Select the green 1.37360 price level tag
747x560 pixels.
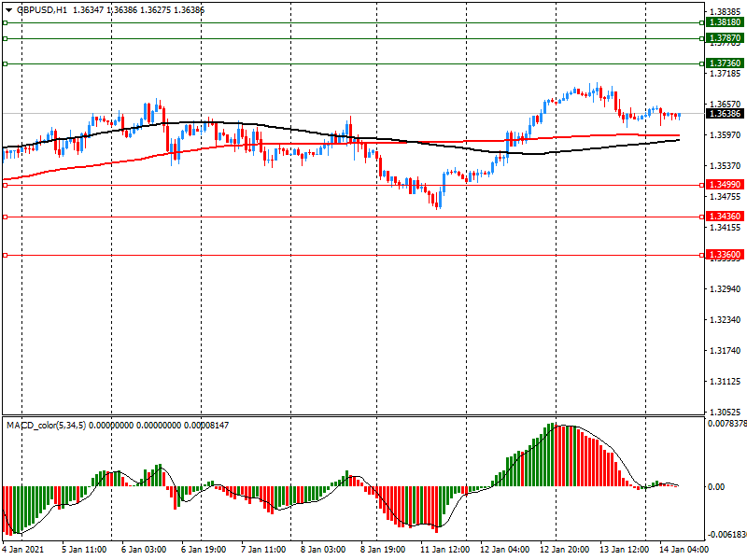(725, 63)
